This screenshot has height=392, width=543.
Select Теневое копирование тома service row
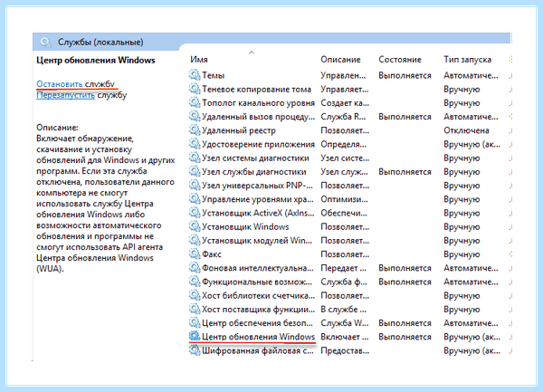[x=256, y=89]
